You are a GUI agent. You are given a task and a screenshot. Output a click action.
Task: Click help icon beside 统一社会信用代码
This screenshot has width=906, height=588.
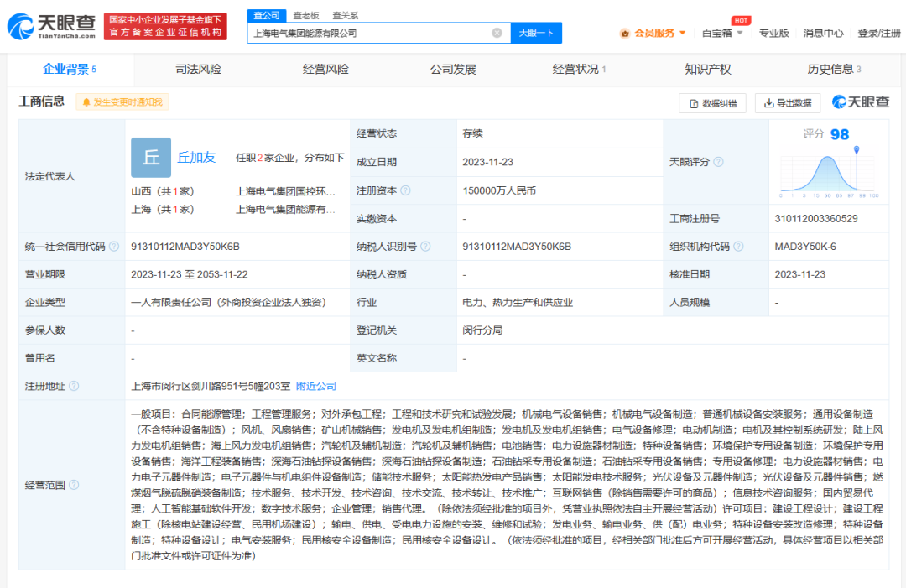coord(114,247)
